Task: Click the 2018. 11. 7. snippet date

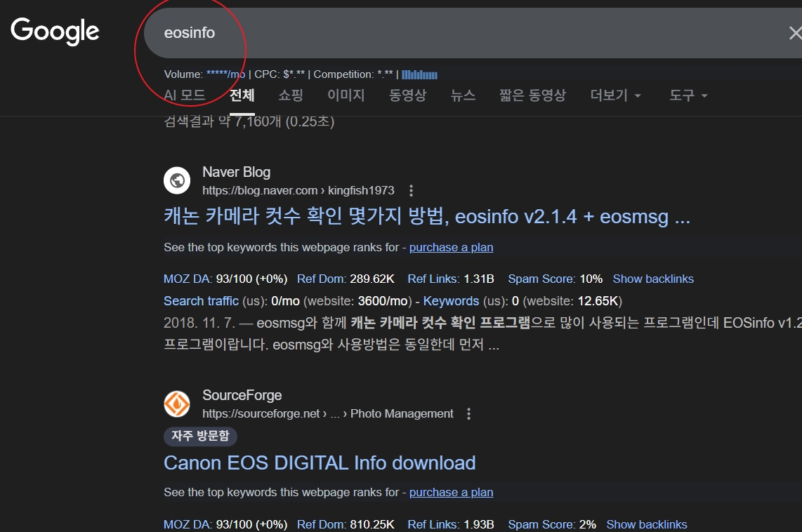Action: coord(199,323)
